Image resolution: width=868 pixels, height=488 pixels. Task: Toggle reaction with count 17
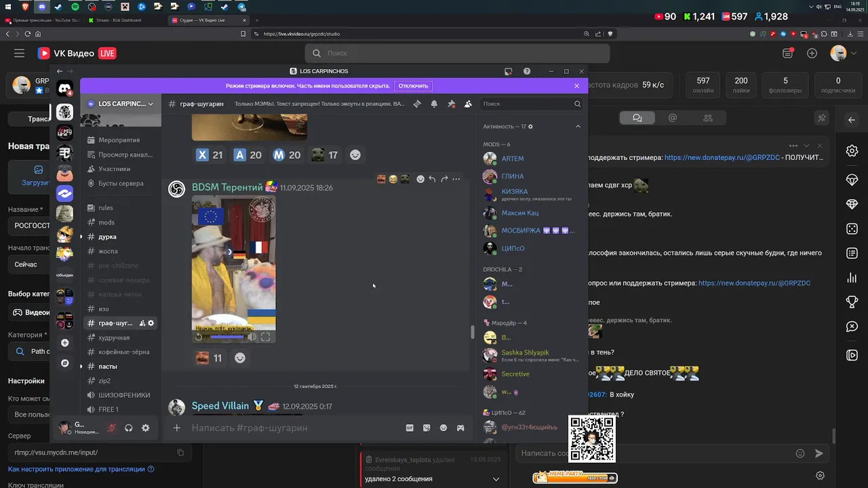324,155
